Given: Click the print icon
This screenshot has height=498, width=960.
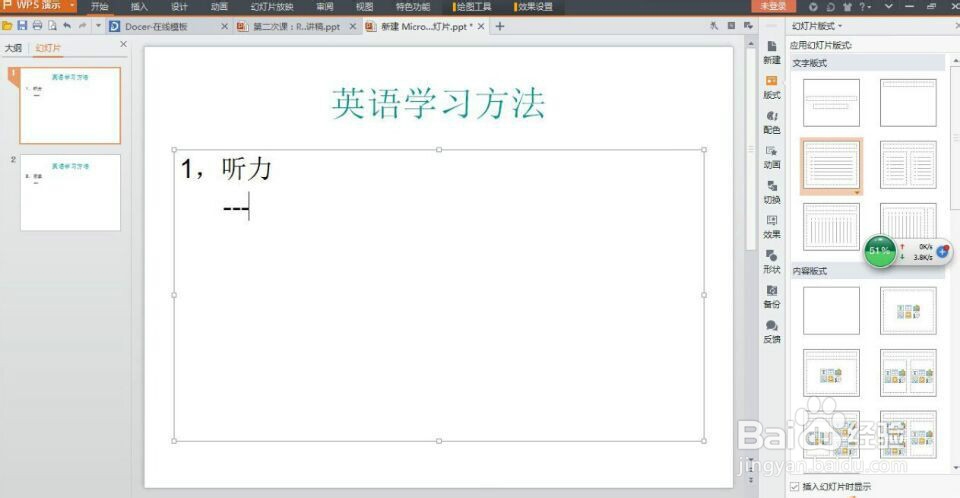Looking at the screenshot, I should point(37,26).
